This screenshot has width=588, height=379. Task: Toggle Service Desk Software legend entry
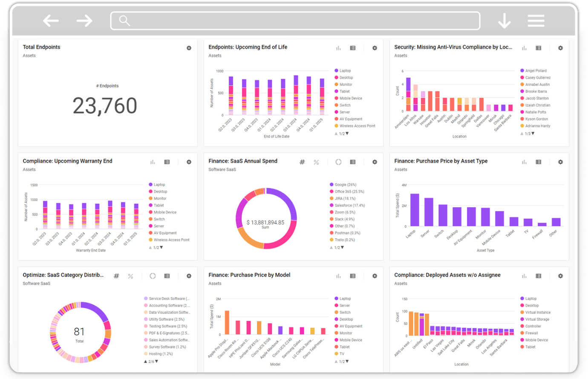(x=167, y=298)
